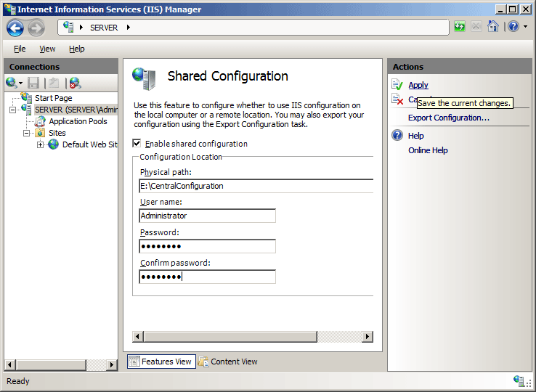Screen dimensions: 536x392
Task: Switch to Content View tab
Action: coord(228,362)
